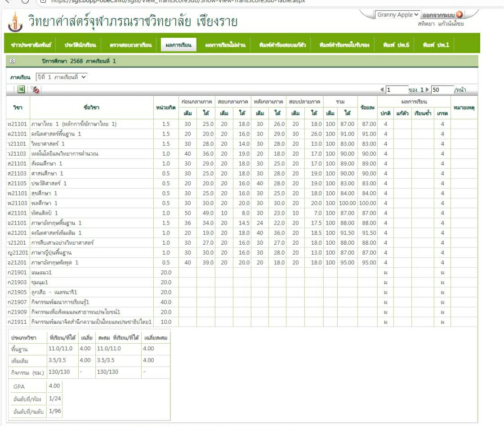The width and height of the screenshot is (504, 426).
Task: Open the Granny Apple theme dropdown
Action: click(397, 15)
